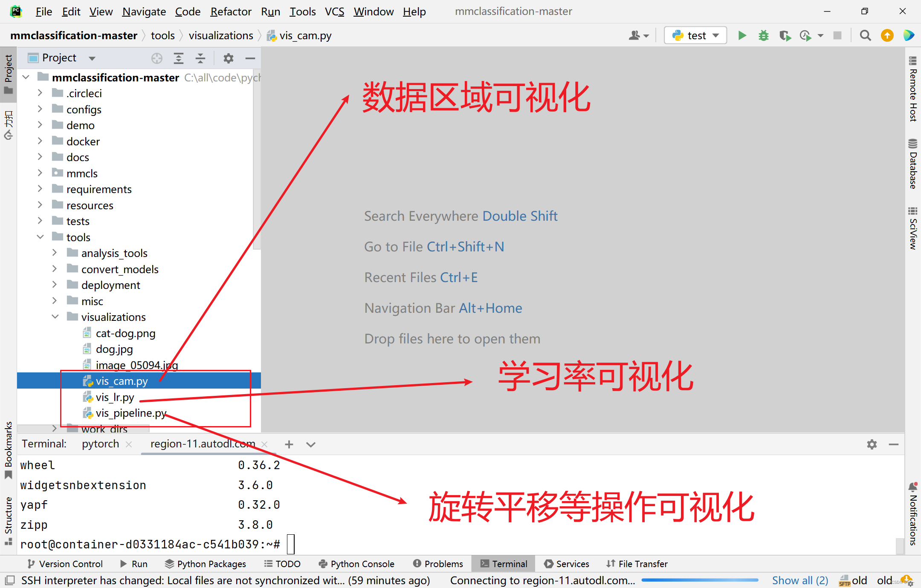
Task: Switch to the pytorch terminal tab
Action: click(101, 444)
